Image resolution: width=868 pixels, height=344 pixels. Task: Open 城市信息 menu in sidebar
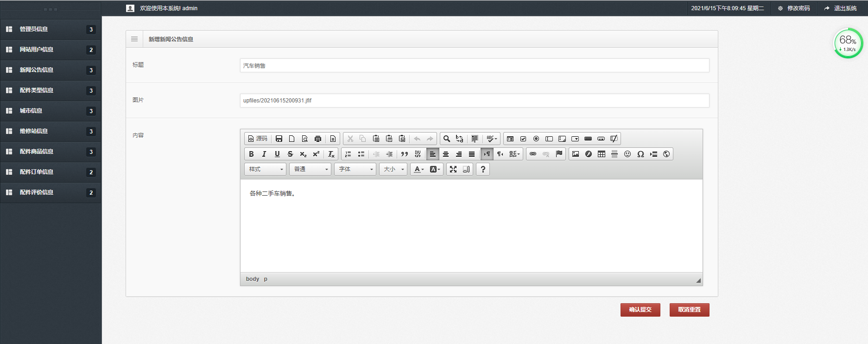pos(51,111)
